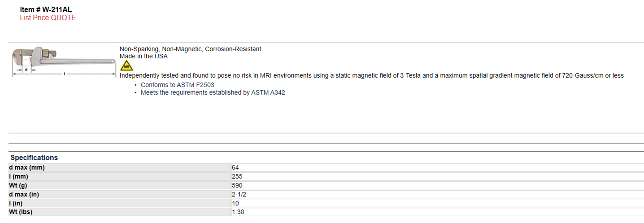Image resolution: width=644 pixels, height=223 pixels.
Task: Click the ASTM A342 requirements bullet
Action: pyautogui.click(x=213, y=93)
